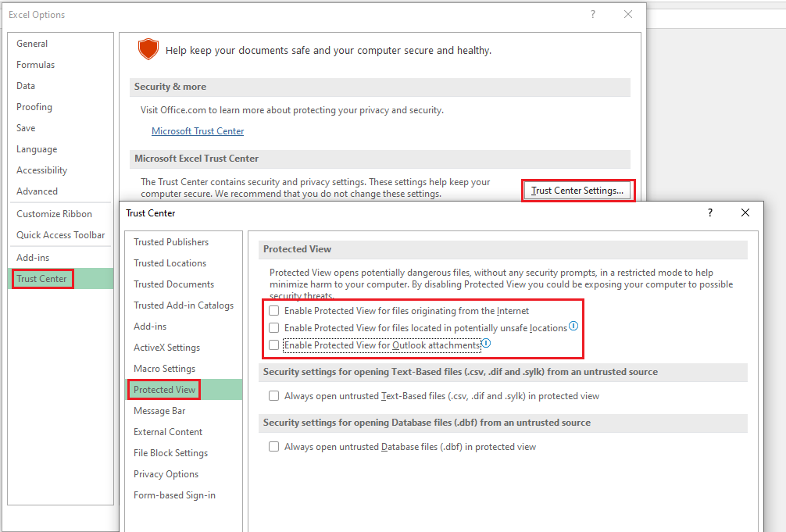
Task: Open Message Bar settings
Action: [x=184, y=411]
